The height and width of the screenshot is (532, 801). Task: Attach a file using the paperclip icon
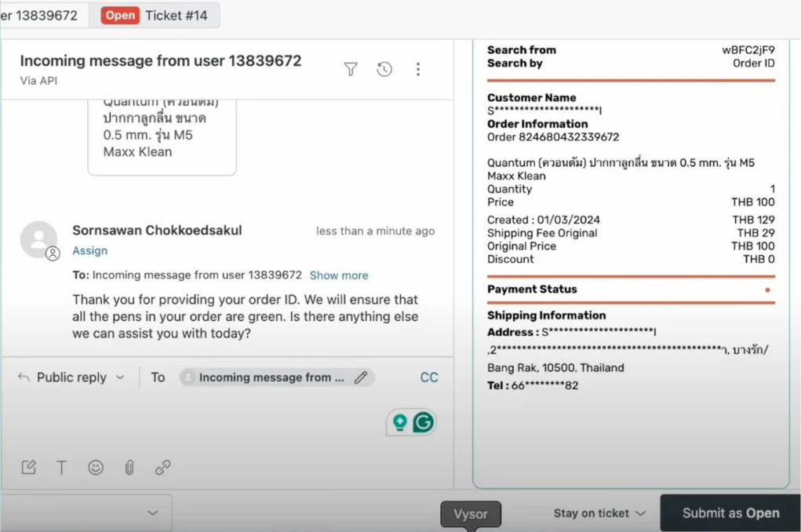click(129, 468)
